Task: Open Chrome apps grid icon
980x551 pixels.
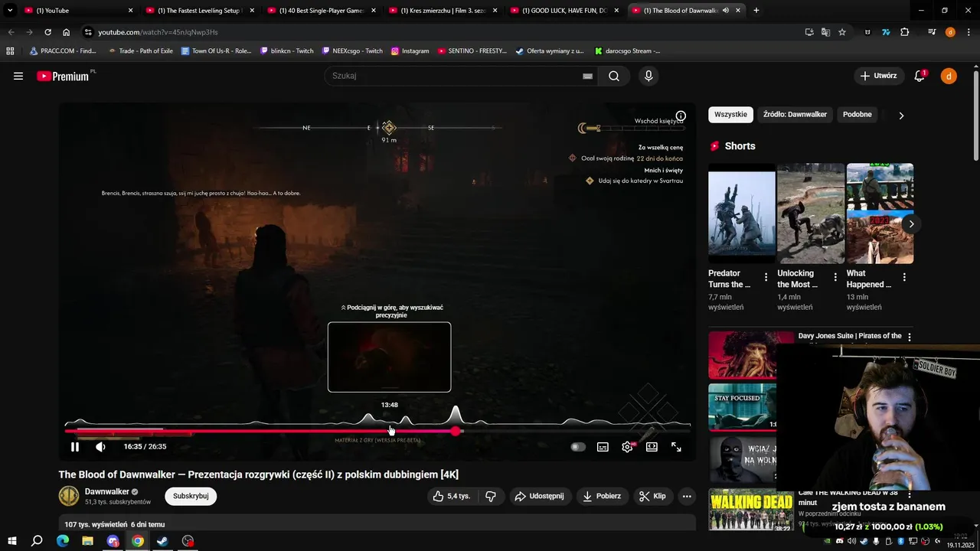Action: [10, 51]
